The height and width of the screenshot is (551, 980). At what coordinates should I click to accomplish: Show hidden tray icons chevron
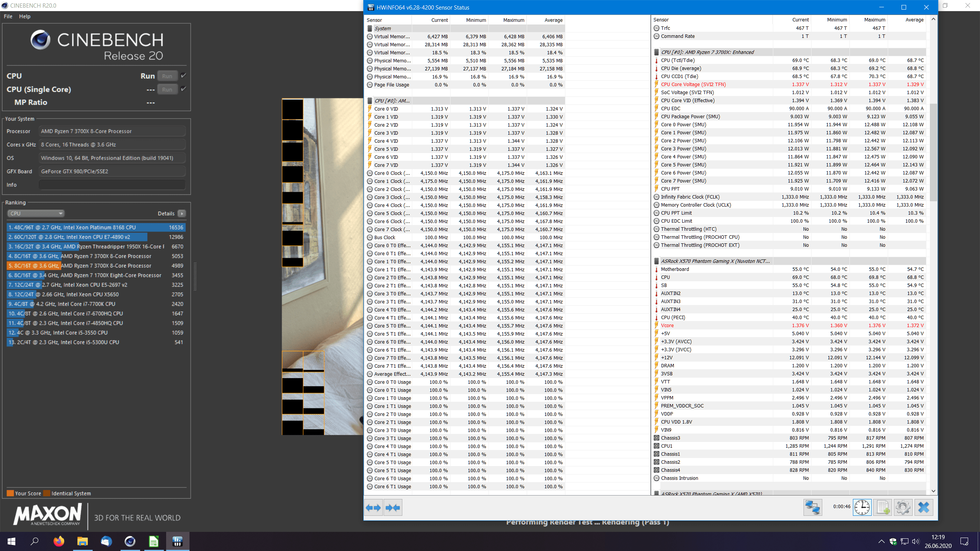pos(882,541)
